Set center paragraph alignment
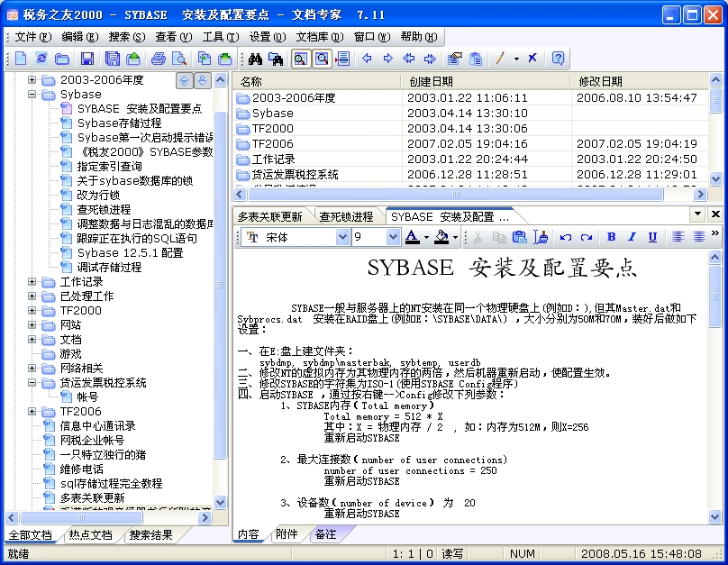 click(699, 237)
